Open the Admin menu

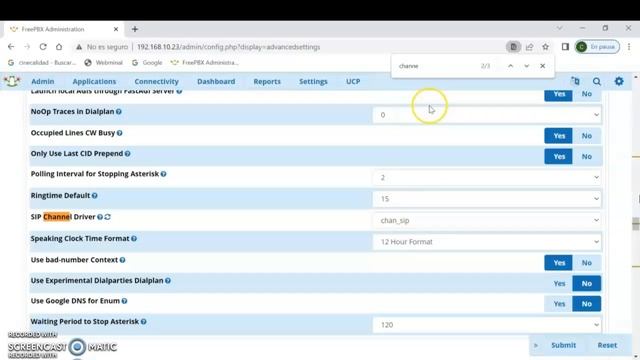42,81
